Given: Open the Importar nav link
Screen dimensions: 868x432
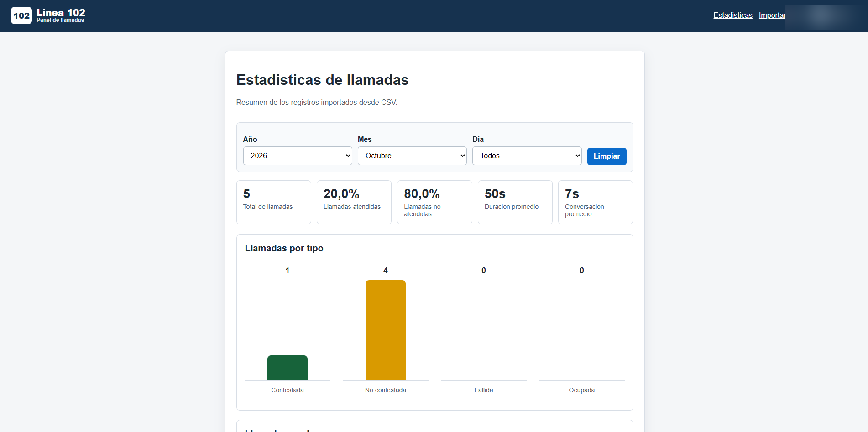Looking at the screenshot, I should [x=772, y=16].
